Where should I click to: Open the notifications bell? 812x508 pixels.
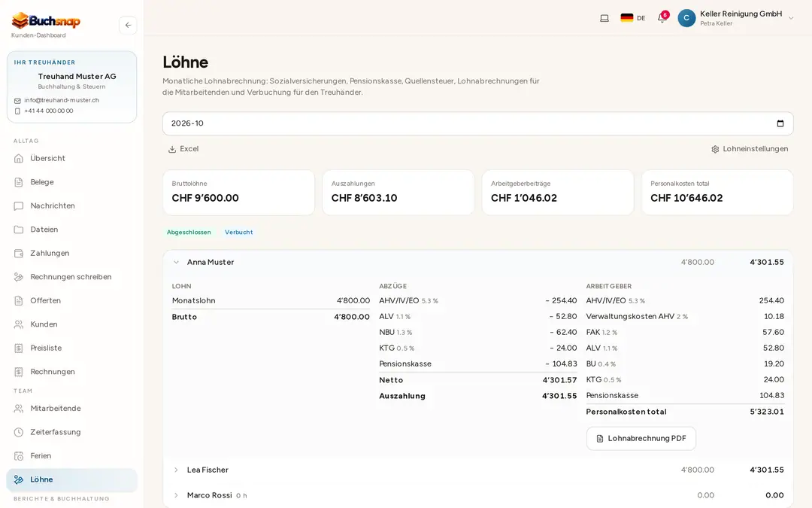pyautogui.click(x=662, y=18)
